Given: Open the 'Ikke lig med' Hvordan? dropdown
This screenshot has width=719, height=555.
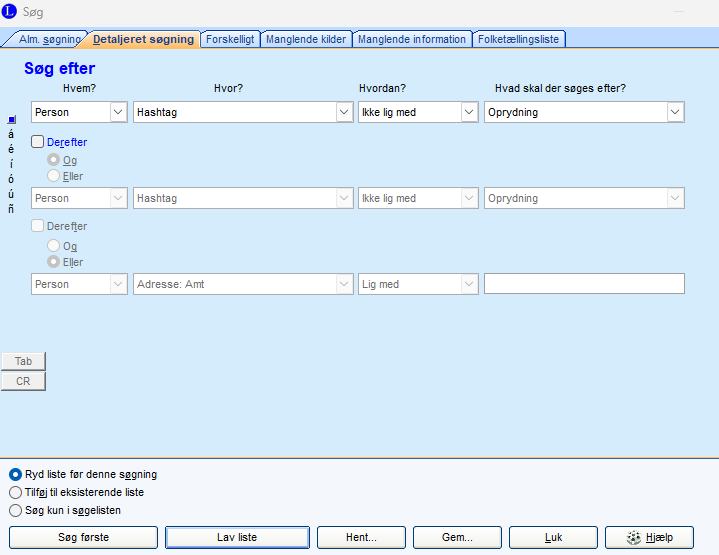Looking at the screenshot, I should (x=469, y=112).
